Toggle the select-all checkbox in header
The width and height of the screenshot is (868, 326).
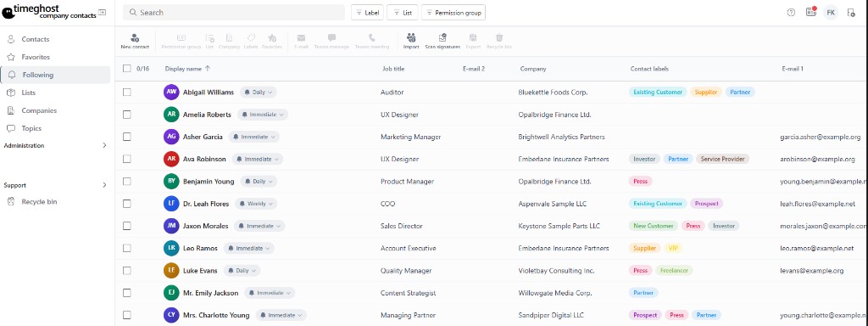[127, 68]
